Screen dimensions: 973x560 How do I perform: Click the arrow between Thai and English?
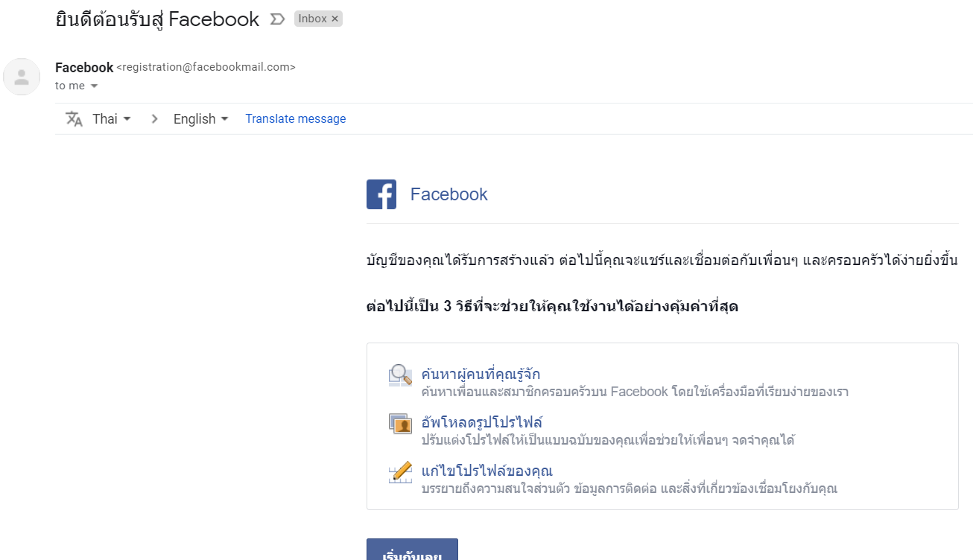154,119
